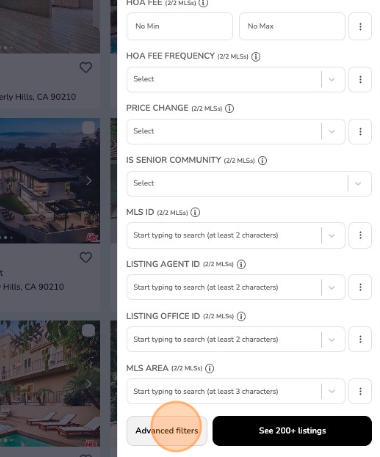The height and width of the screenshot is (457, 380).
Task: Show info for Listing Office ID
Action: (x=241, y=316)
